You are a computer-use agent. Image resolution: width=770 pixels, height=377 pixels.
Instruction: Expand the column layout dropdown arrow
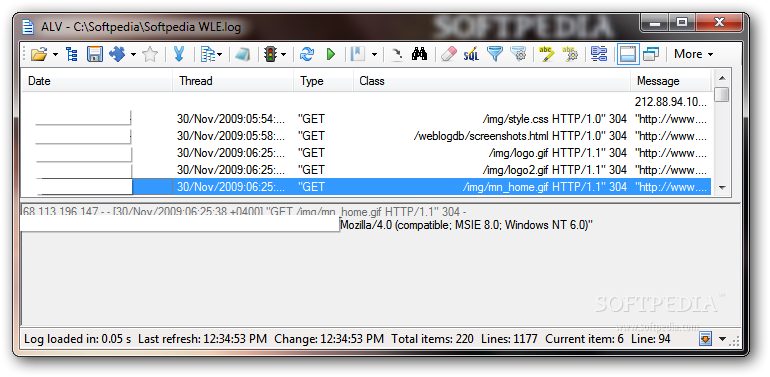pos(220,54)
